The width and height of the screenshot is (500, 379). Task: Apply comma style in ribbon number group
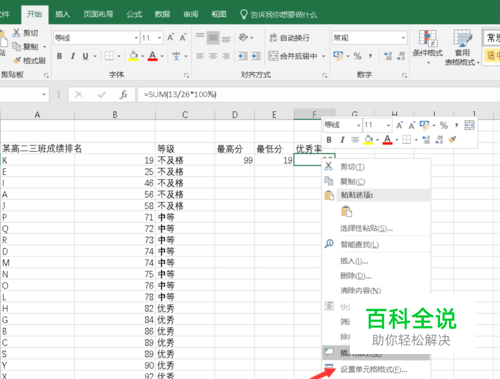(370, 56)
